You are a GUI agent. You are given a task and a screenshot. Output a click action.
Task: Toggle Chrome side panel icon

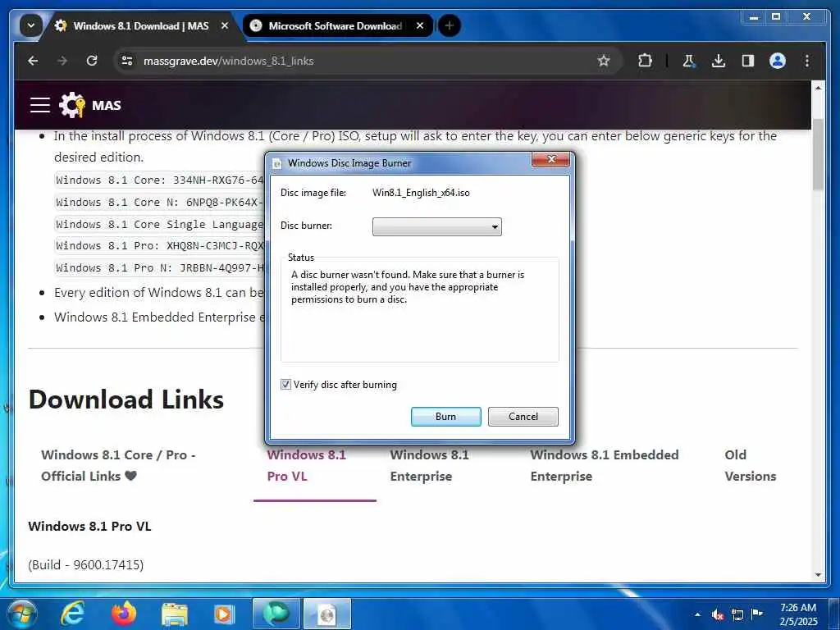point(748,61)
